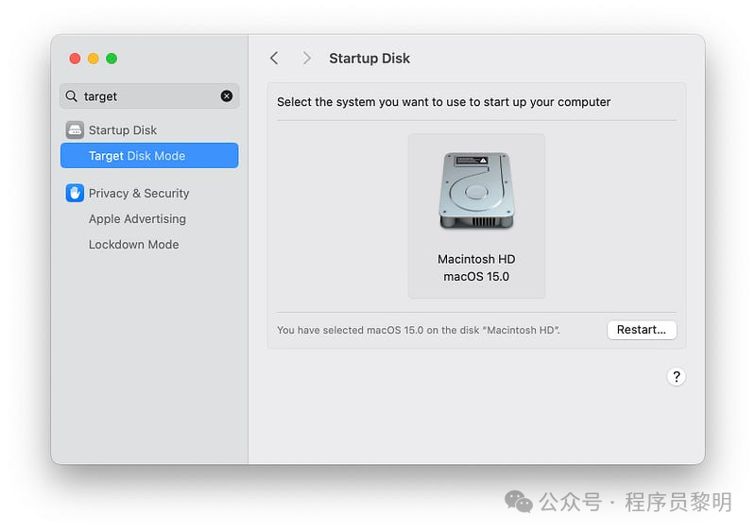
Task: Click the Startup Disk sidebar icon
Action: pyautogui.click(x=75, y=130)
